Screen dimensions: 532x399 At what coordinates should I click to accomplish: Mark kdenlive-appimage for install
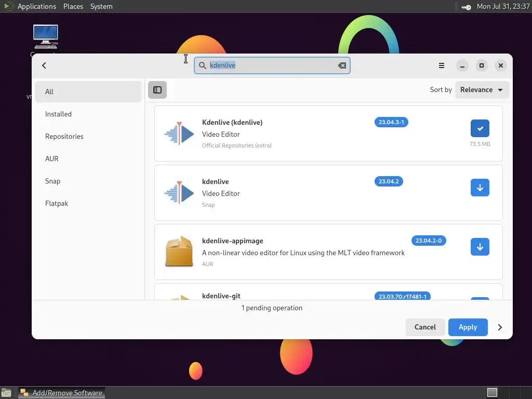pyautogui.click(x=480, y=247)
